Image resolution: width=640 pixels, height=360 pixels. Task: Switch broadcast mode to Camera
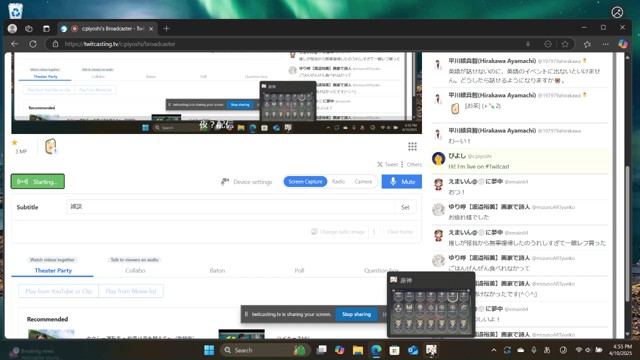[363, 182]
